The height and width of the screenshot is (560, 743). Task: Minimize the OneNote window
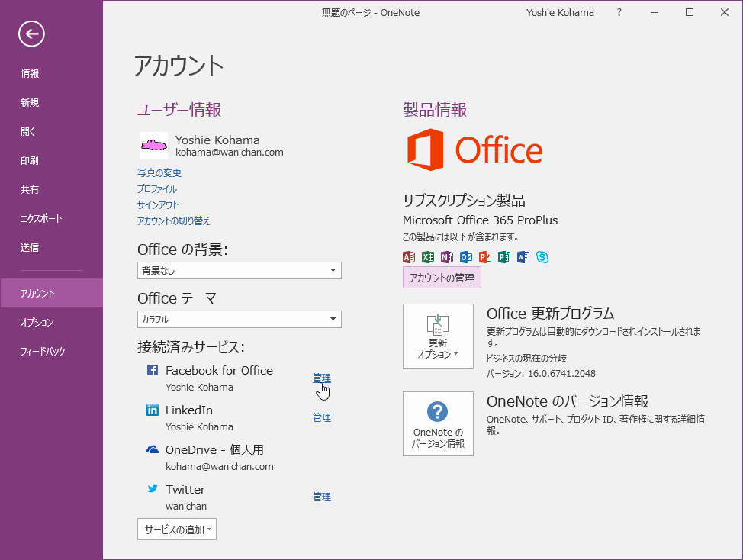click(x=655, y=13)
